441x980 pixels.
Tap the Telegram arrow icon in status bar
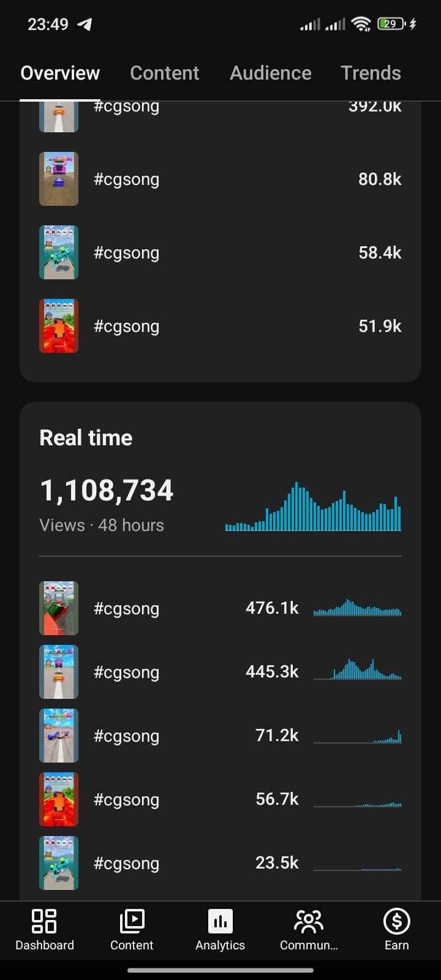click(85, 24)
